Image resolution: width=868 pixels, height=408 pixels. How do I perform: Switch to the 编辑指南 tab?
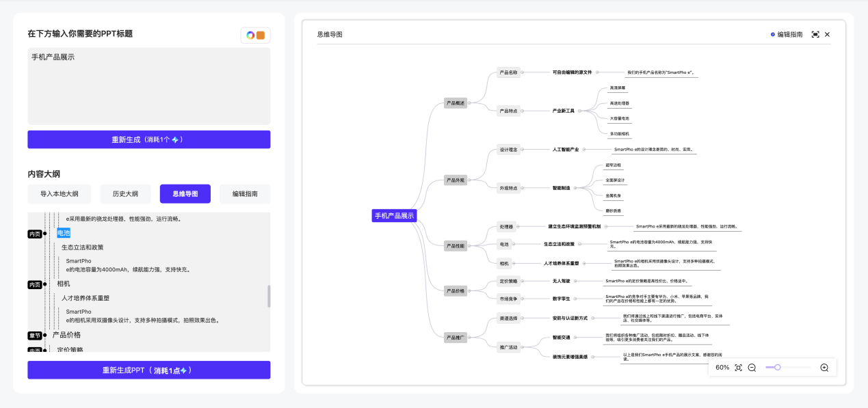(244, 194)
